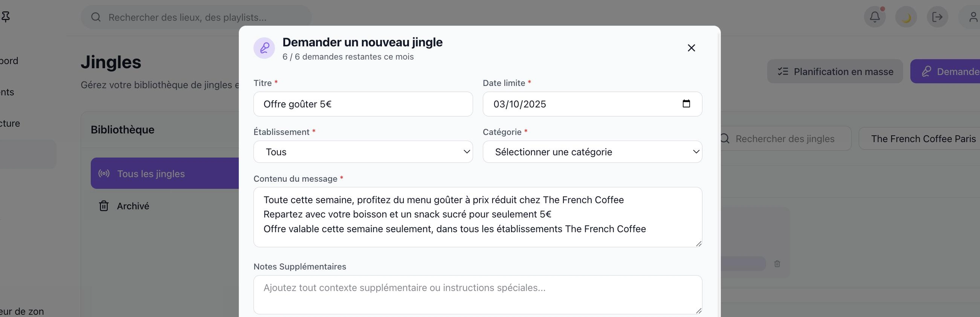Click the Jingles page title
This screenshot has height=317, width=980.
coord(111,62)
